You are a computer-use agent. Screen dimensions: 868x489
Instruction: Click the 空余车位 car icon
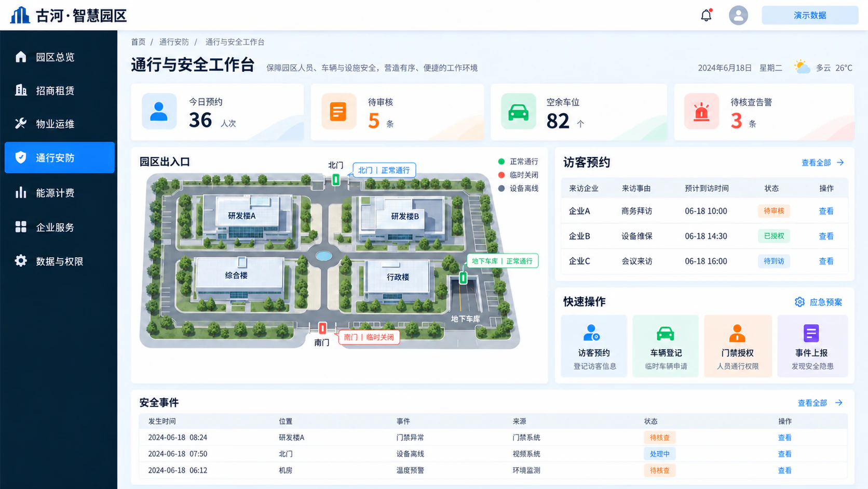[x=518, y=111]
